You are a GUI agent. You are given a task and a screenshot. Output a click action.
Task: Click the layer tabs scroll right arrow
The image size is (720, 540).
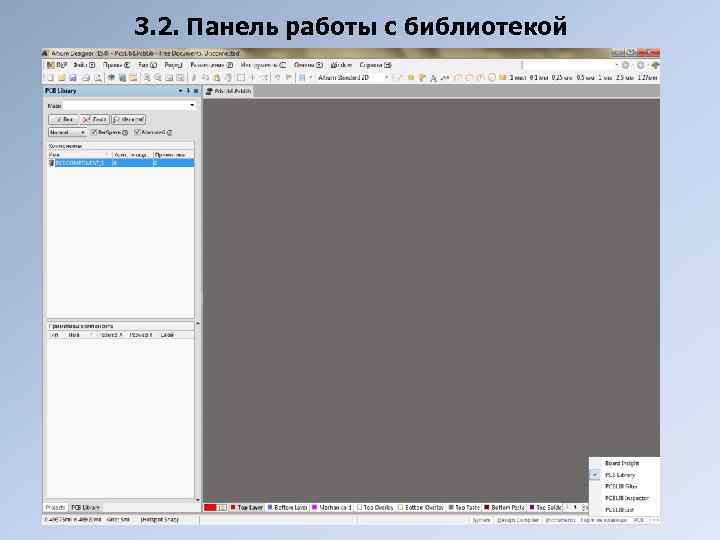pos(575,507)
